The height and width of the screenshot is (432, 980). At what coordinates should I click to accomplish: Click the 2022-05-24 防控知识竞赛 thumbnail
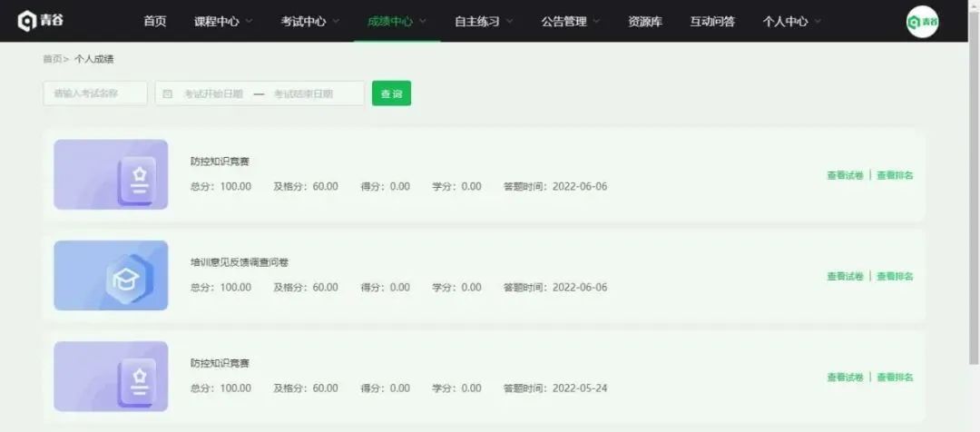click(x=111, y=376)
